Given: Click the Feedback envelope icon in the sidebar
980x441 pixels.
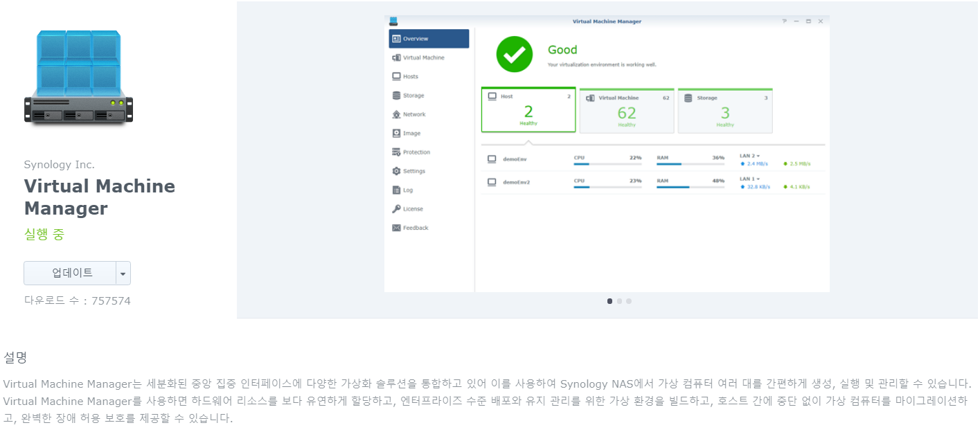Looking at the screenshot, I should 396,228.
